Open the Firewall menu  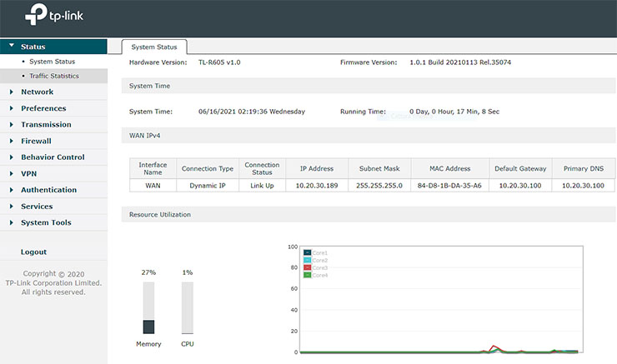[36, 141]
